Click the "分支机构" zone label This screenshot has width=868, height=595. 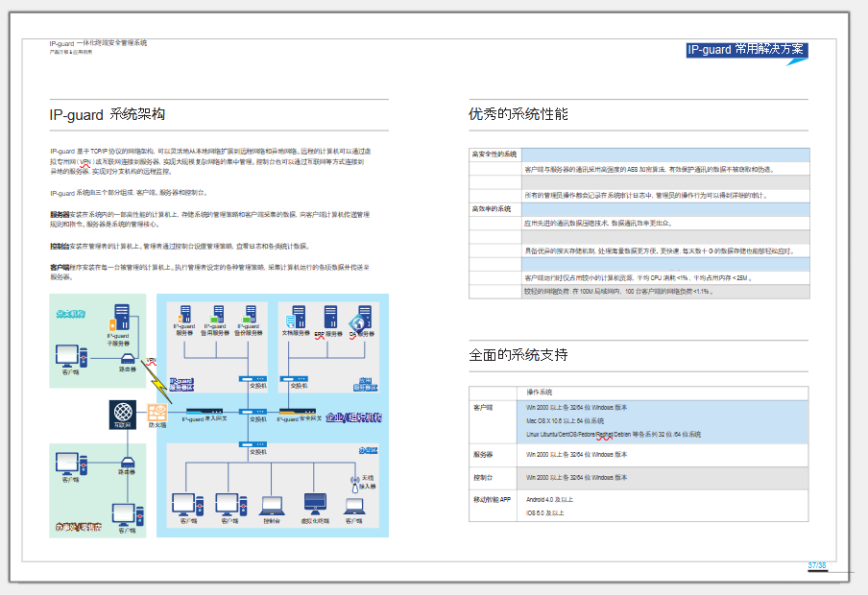point(70,315)
